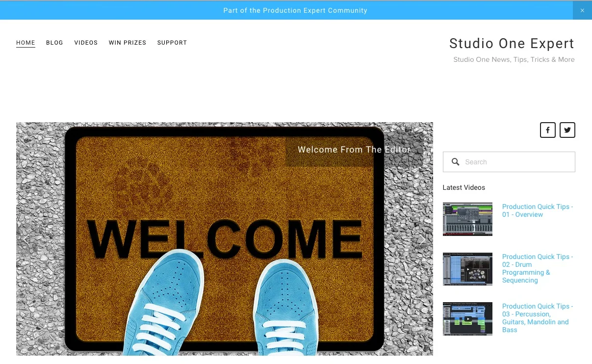592x364 pixels.
Task: Click inside the Search input field
Action: coord(509,162)
